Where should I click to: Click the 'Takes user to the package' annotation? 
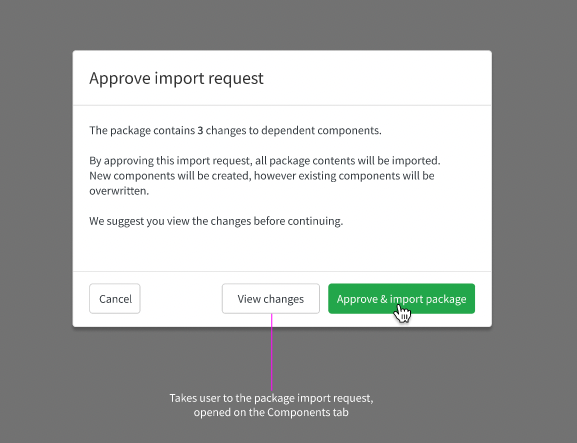coord(271,398)
